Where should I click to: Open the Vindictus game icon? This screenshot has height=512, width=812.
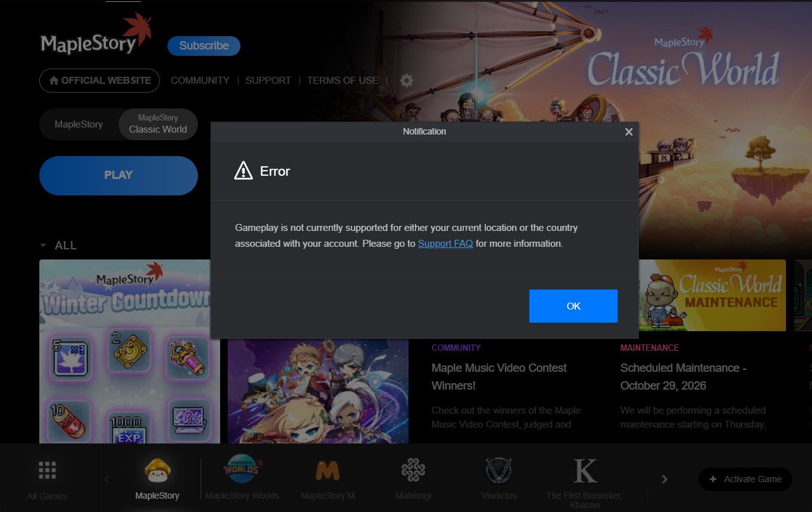coord(499,471)
